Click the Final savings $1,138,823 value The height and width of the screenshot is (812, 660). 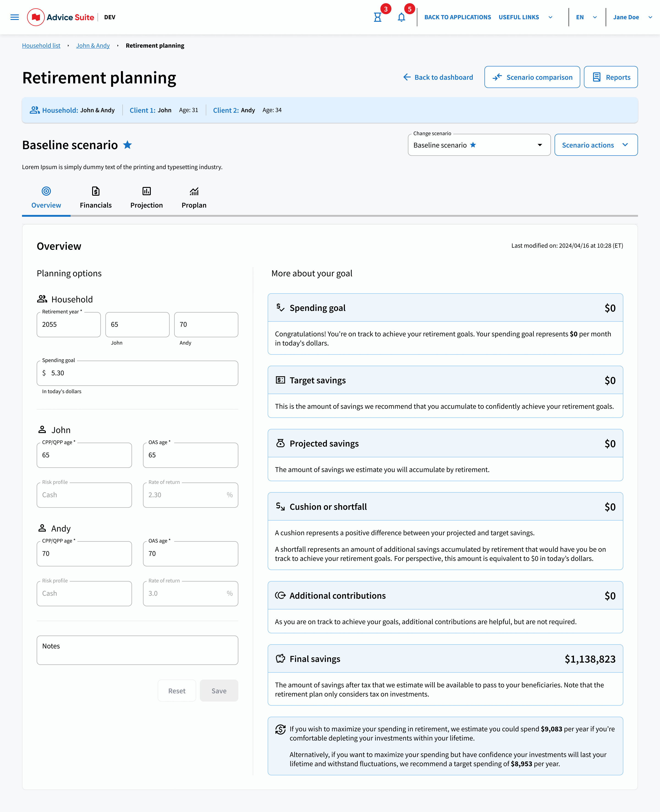(x=590, y=659)
